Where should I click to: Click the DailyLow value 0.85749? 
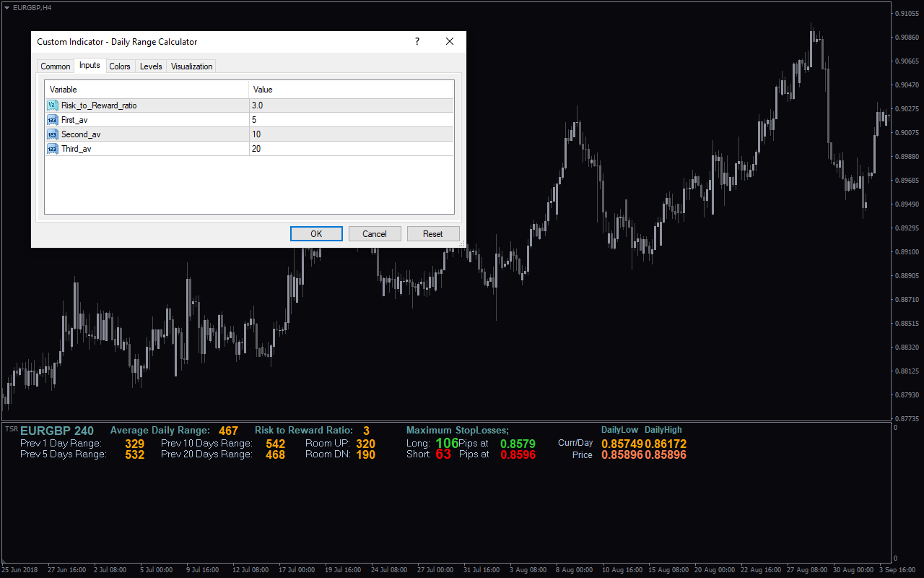(x=622, y=444)
